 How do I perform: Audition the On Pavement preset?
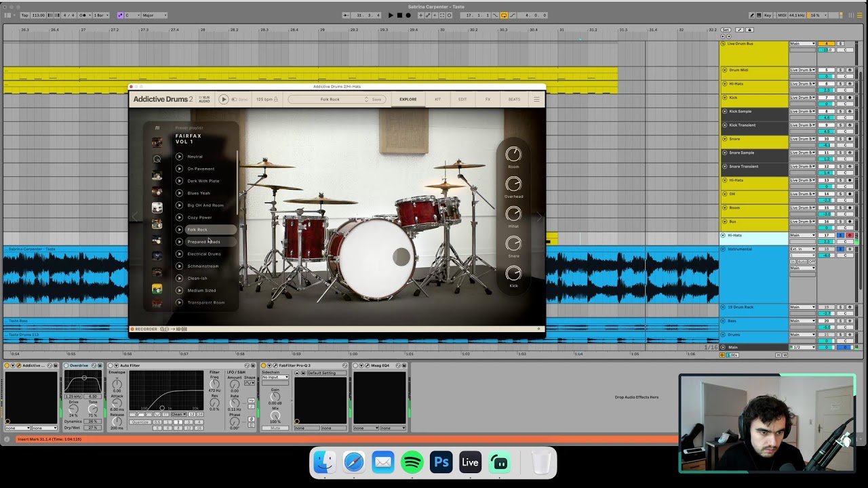[x=180, y=169]
